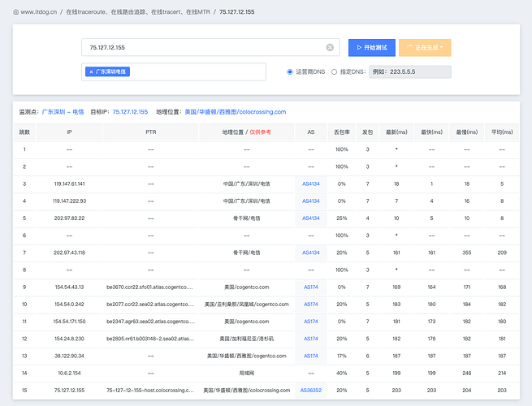532x406 pixels.
Task: Click 25% packet loss cell in hop 5
Action: [342, 218]
